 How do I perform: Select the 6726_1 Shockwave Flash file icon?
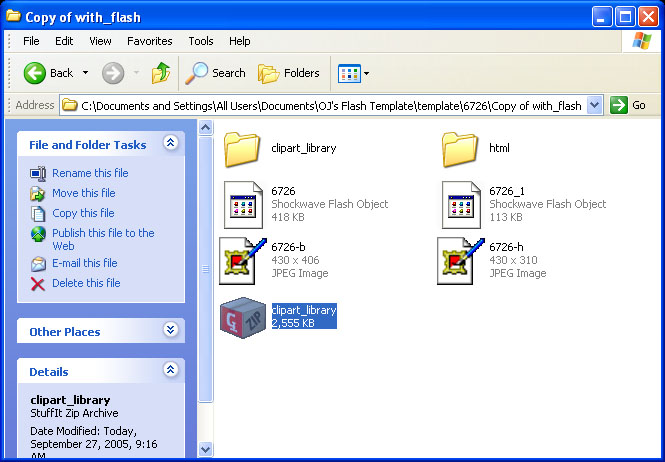(x=462, y=204)
